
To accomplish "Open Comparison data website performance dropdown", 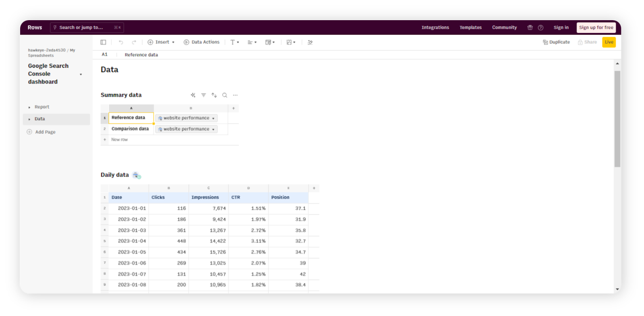I will (x=186, y=129).
